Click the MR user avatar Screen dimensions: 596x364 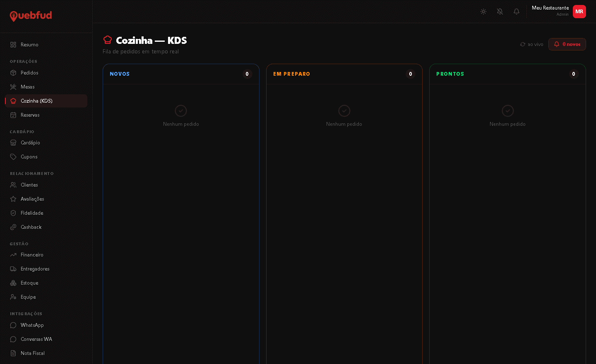point(579,12)
